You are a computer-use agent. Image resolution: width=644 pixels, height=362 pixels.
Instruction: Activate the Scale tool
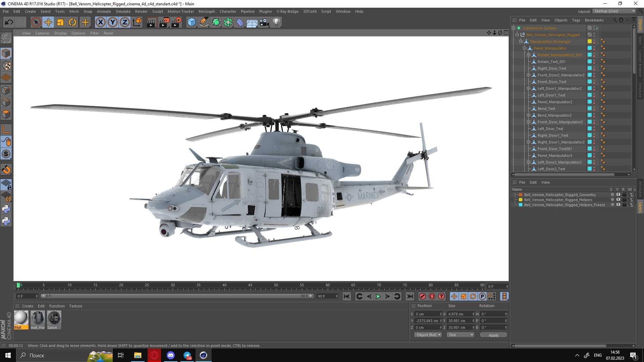pyautogui.click(x=60, y=22)
